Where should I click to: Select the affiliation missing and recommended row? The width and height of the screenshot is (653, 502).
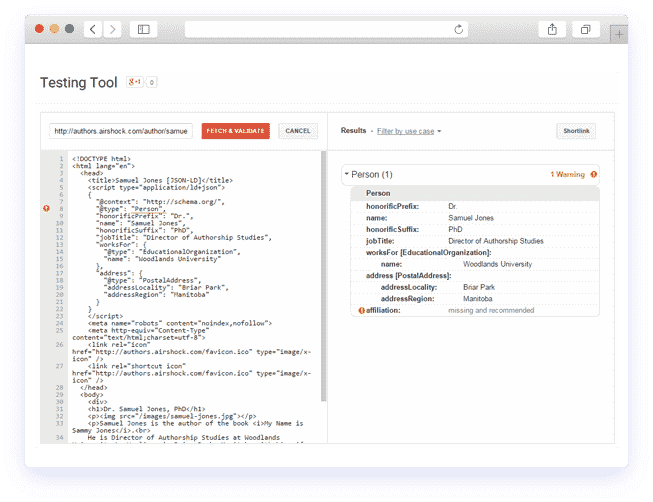click(x=470, y=311)
